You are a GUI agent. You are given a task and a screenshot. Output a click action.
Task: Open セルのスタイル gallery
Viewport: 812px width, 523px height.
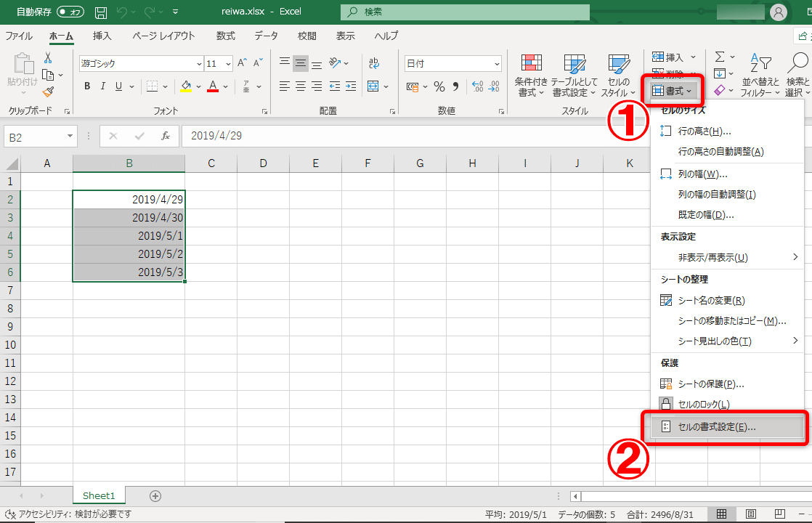pyautogui.click(x=618, y=76)
